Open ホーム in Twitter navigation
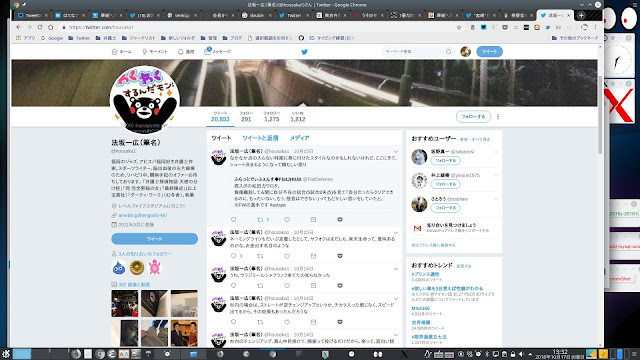The width and height of the screenshot is (640, 360). point(122,52)
